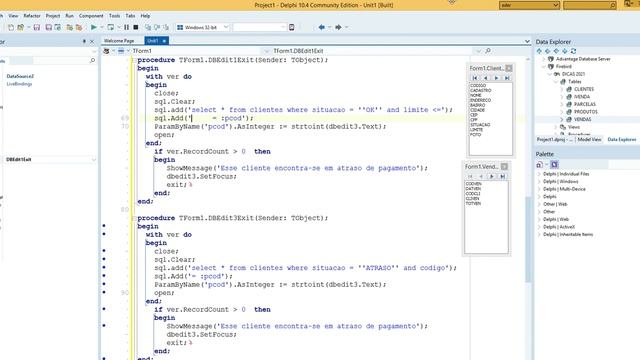This screenshot has height=360, width=640.
Task: Collapse DBEdit3Exit procedure code fold
Action: coord(134,218)
